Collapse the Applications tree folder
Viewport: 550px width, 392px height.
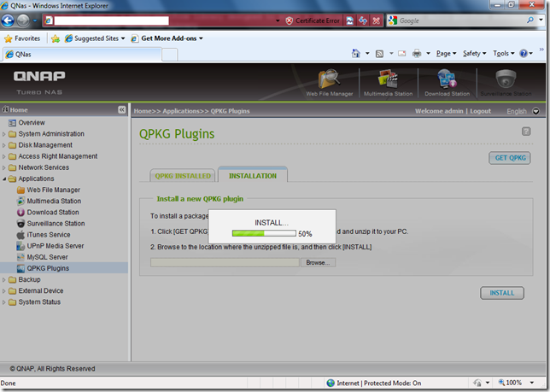click(x=4, y=178)
